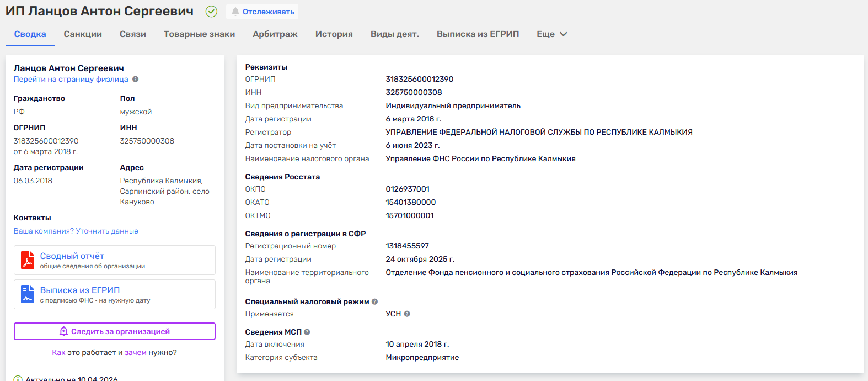
Task: Select the Товарные знаки tab
Action: (199, 34)
